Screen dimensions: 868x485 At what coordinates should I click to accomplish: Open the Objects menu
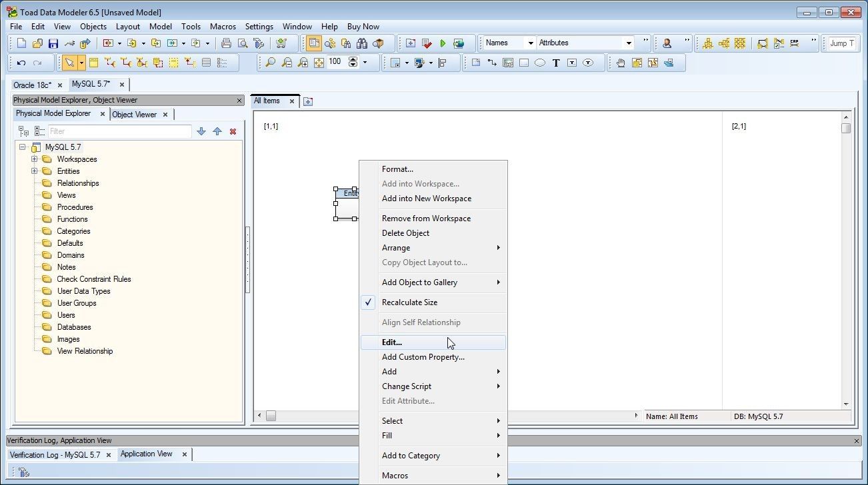point(93,27)
